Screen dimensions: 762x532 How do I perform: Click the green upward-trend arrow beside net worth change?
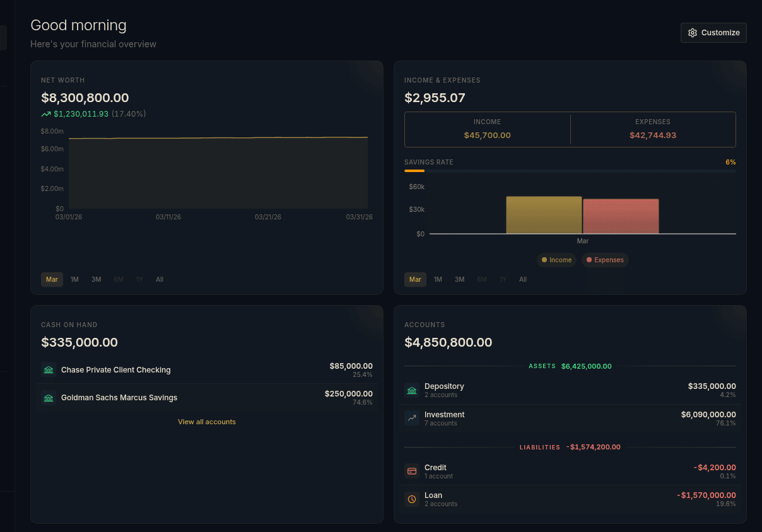pyautogui.click(x=45, y=115)
